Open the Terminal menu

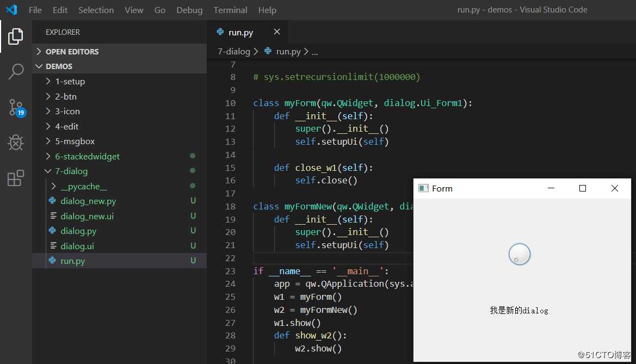point(230,10)
